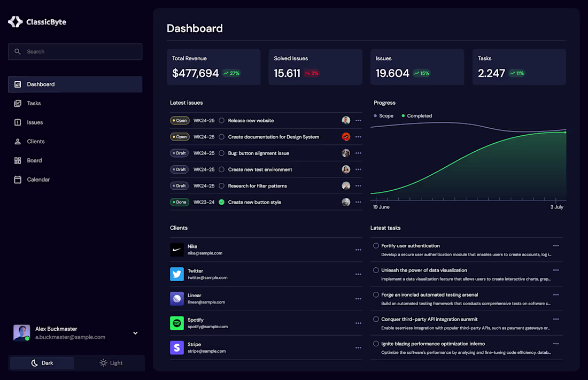
Task: Open more options for Release new website
Action: pyautogui.click(x=358, y=120)
